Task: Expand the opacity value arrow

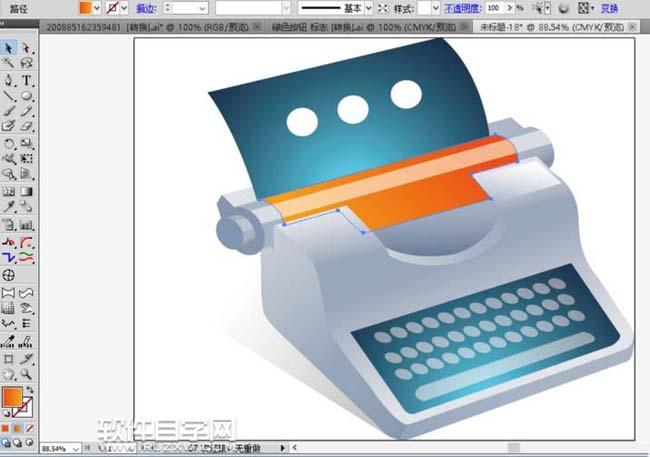Action: (509, 8)
